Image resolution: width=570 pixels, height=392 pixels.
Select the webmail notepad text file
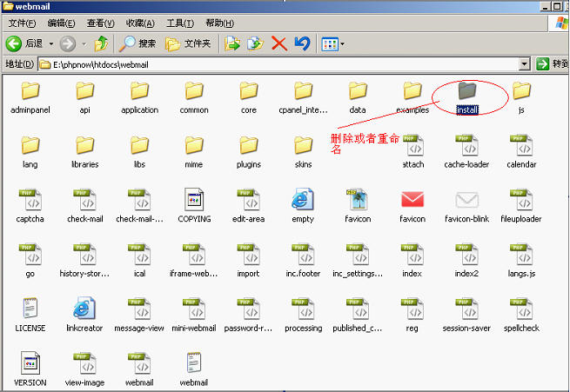tap(194, 369)
